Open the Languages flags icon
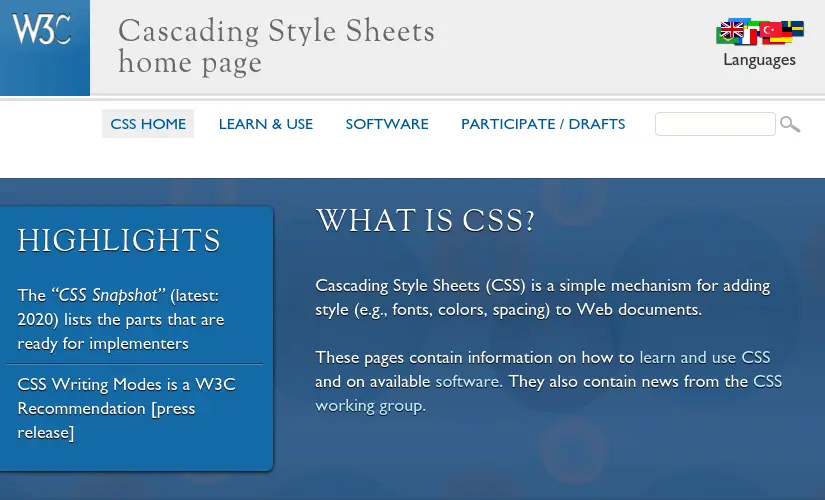 [x=759, y=32]
